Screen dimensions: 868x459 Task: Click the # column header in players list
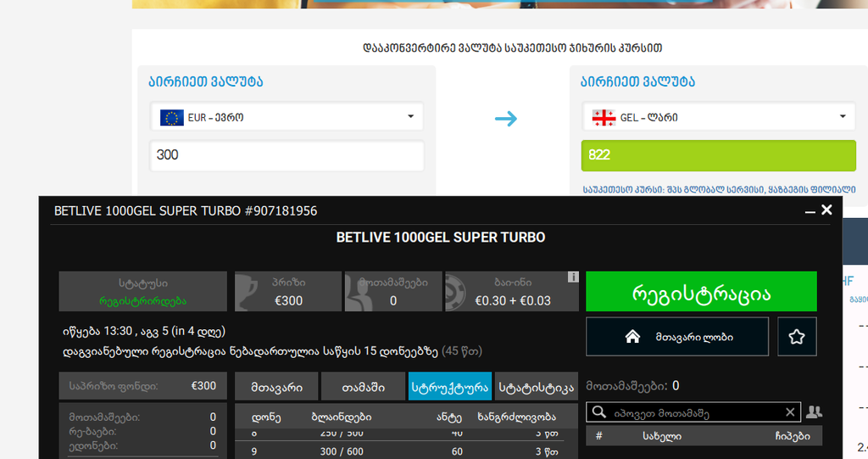pyautogui.click(x=598, y=436)
